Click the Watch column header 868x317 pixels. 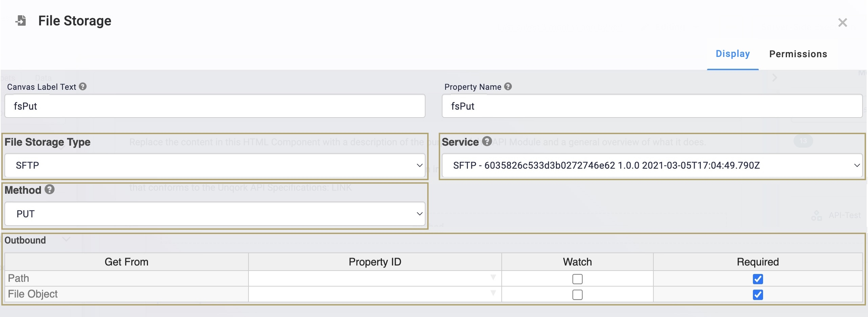click(577, 262)
